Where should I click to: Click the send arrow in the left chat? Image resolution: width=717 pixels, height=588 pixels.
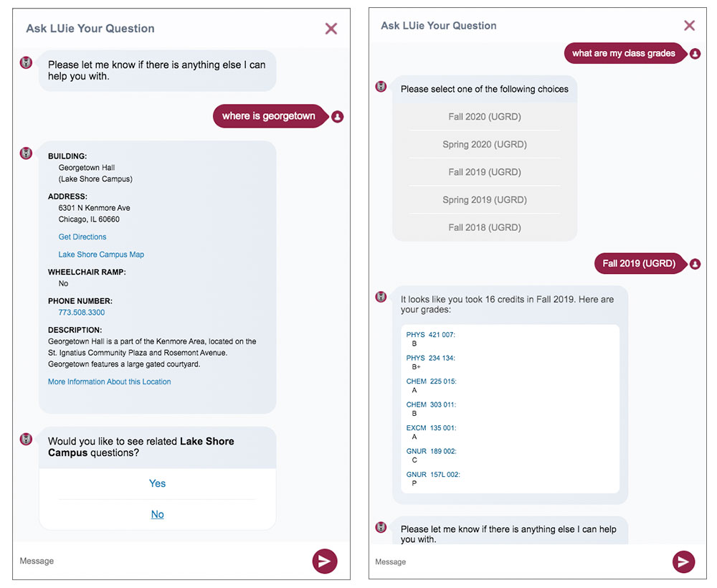324,561
